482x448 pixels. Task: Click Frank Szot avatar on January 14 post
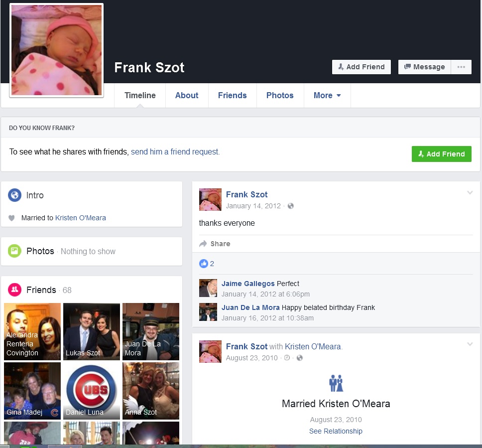(210, 199)
